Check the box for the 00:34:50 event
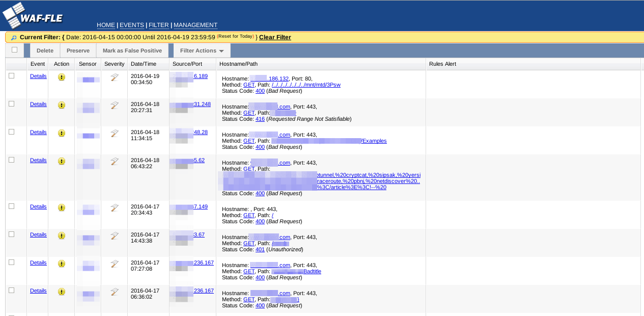Screen dimensions: 644x316 12,75
